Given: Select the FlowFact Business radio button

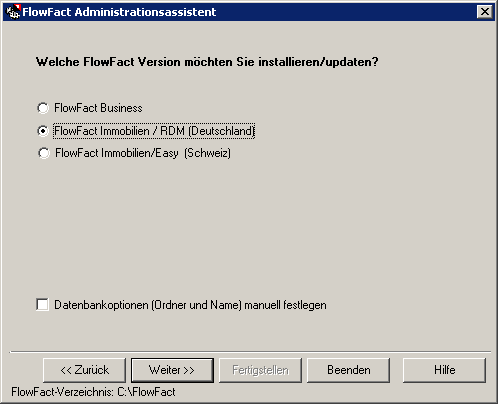Looking at the screenshot, I should click(x=43, y=108).
